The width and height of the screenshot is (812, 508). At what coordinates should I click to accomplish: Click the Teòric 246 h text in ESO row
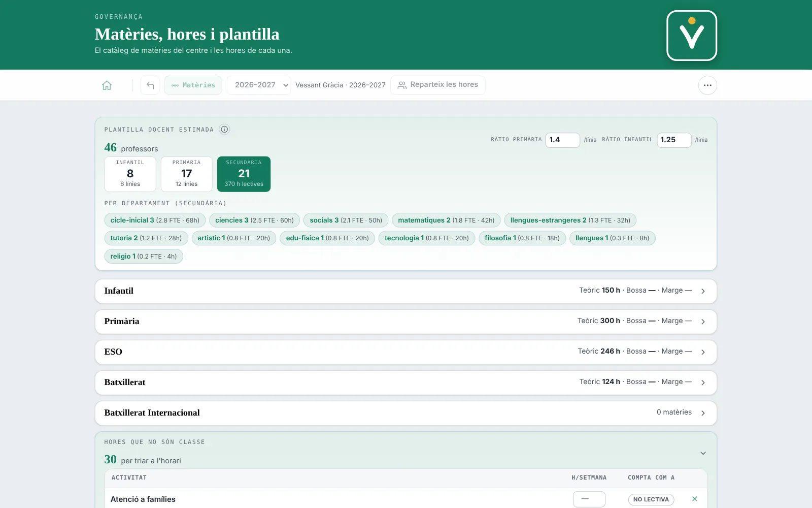599,351
